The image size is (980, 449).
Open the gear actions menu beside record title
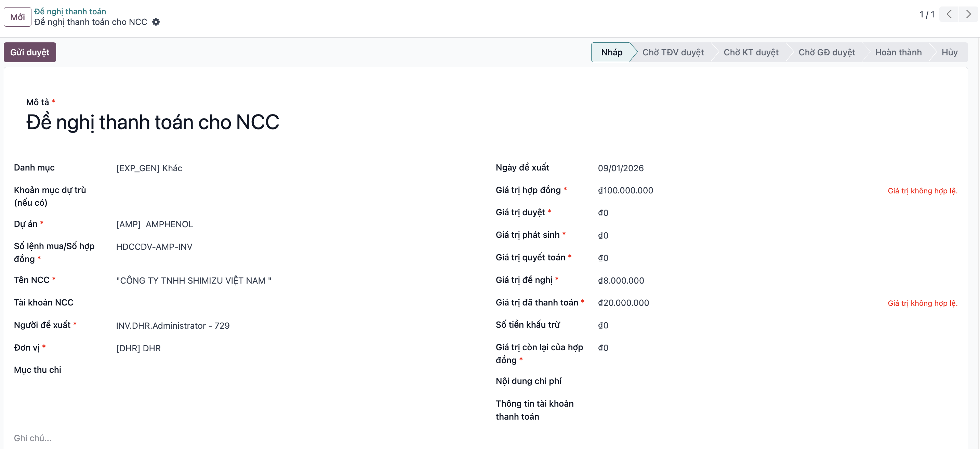point(156,22)
